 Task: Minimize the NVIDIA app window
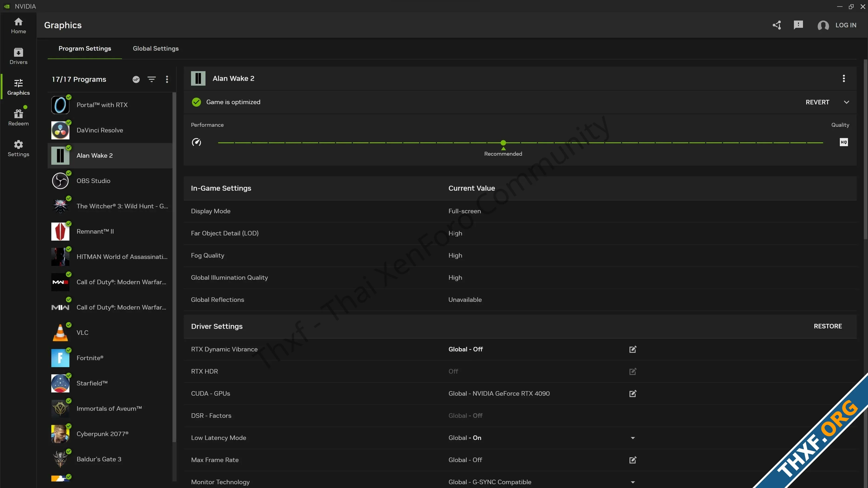coord(840,7)
